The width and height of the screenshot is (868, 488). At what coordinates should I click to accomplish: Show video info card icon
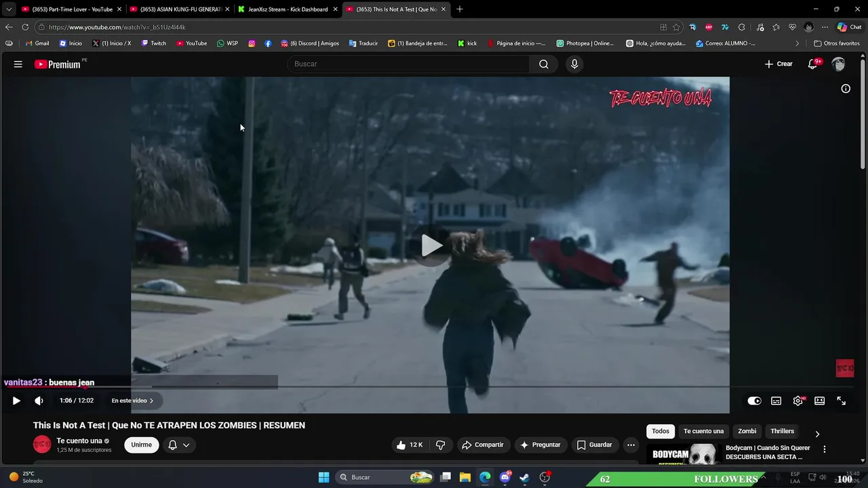pos(846,89)
